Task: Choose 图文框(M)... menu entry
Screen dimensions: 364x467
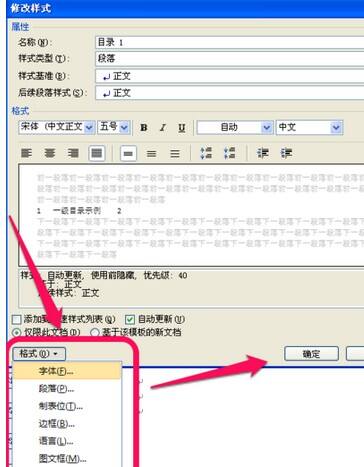Action: (67, 459)
